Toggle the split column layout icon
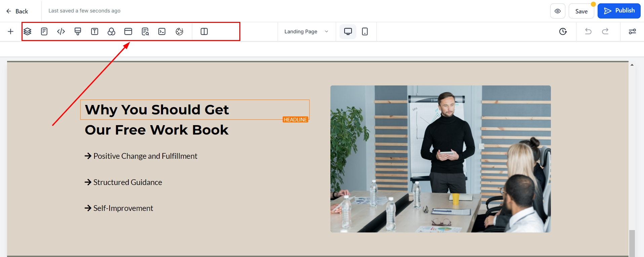644x257 pixels. (204, 32)
